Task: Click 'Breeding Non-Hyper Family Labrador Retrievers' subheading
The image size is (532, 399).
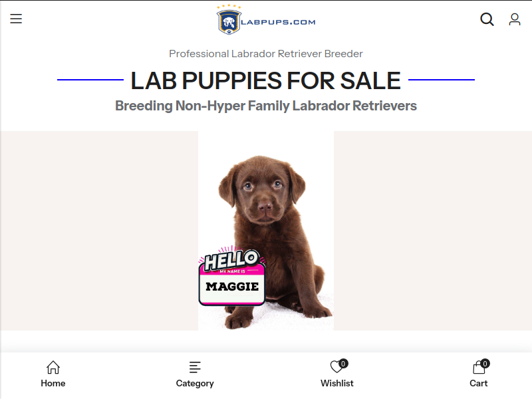Action: (x=265, y=106)
